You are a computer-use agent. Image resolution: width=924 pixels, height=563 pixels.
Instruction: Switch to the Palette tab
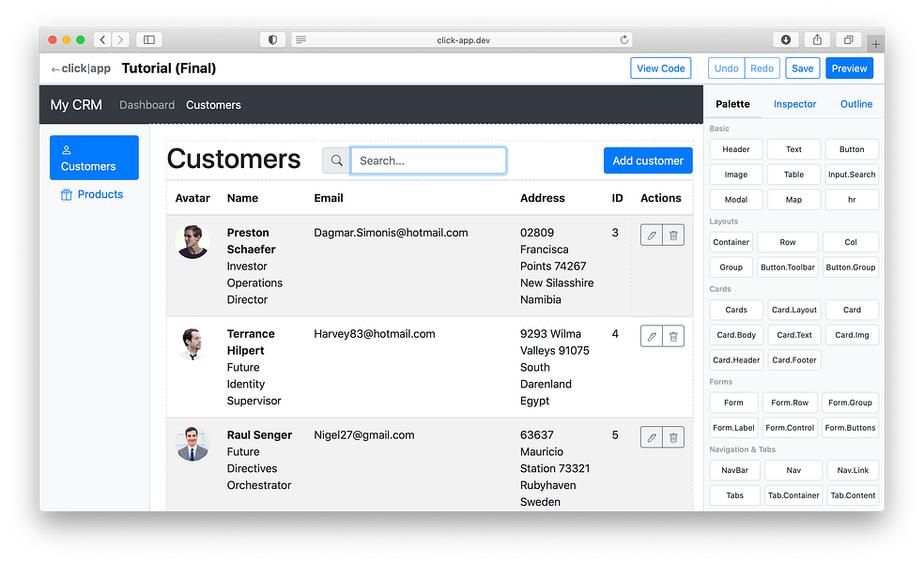[x=732, y=104]
